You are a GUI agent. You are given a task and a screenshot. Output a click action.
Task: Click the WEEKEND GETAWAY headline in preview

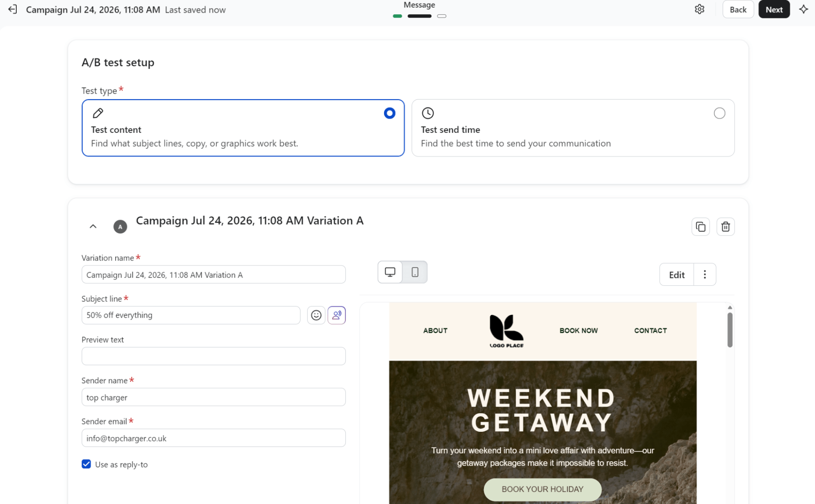click(541, 410)
